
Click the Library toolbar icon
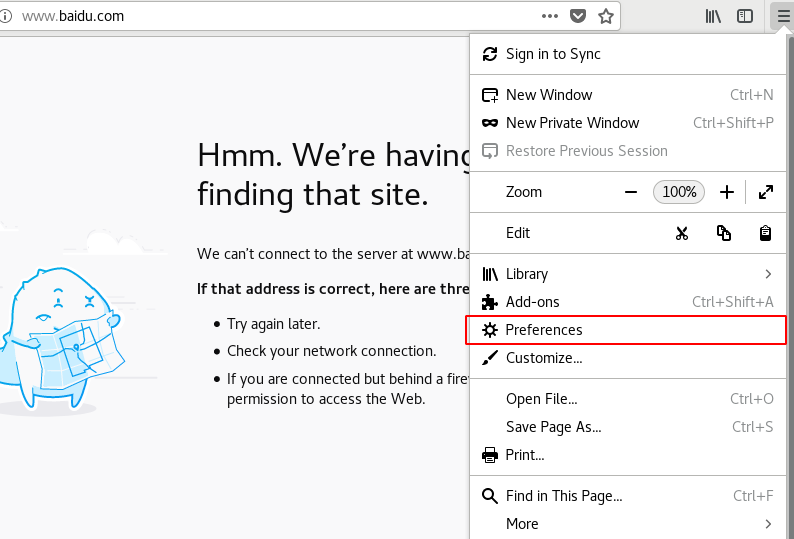click(713, 16)
